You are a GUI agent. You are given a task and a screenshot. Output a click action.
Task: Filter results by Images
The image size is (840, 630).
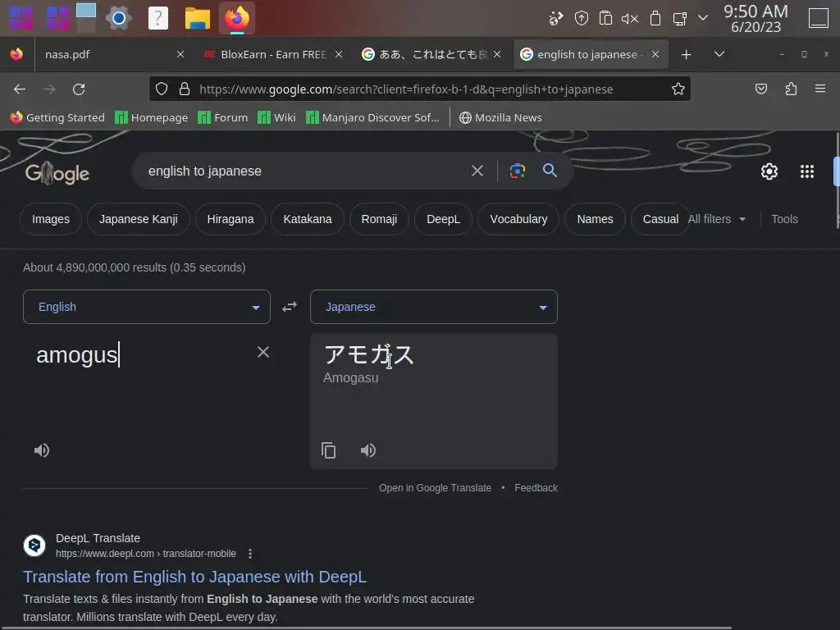click(51, 219)
